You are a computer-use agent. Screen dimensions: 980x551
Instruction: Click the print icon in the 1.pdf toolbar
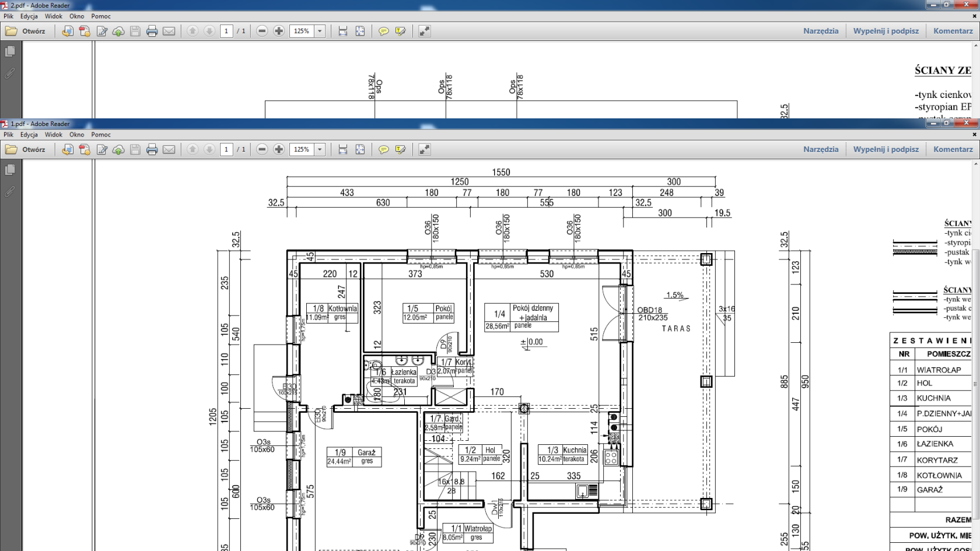[x=152, y=150]
